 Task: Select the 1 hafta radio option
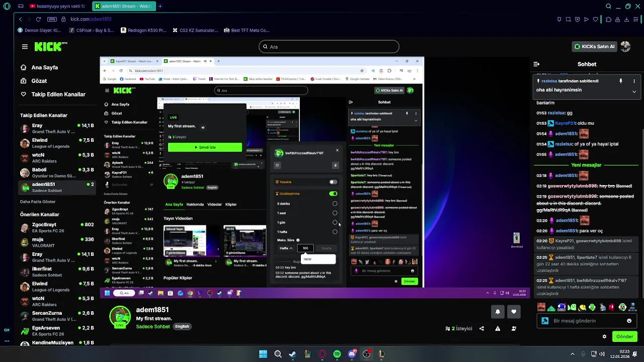335,232
